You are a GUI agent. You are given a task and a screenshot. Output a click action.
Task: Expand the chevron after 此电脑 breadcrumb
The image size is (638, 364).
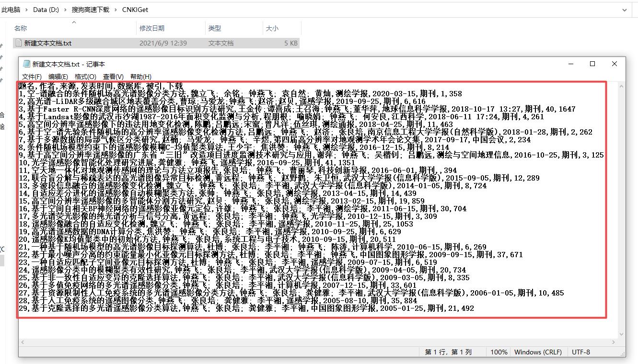[x=27, y=10]
